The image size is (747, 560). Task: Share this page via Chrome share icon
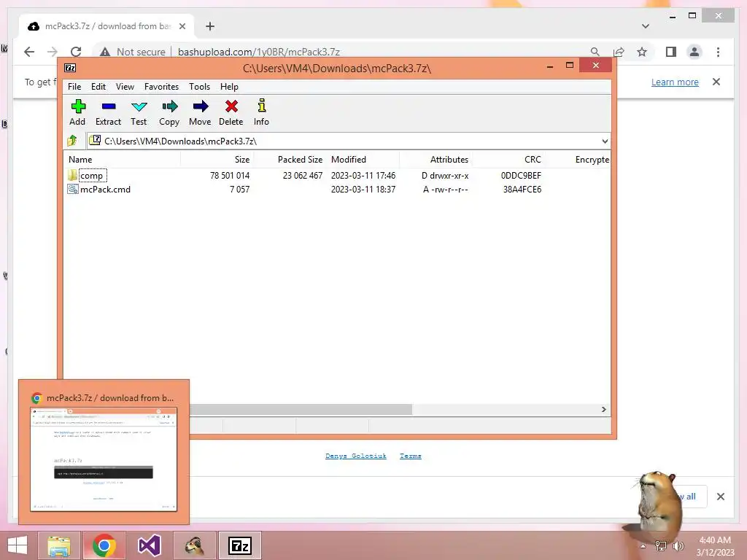point(619,52)
